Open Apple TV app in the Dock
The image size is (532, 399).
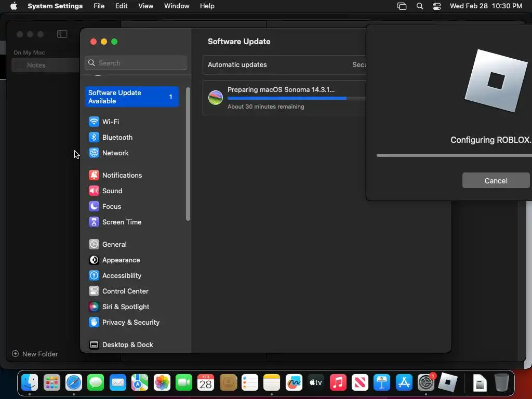click(x=316, y=383)
